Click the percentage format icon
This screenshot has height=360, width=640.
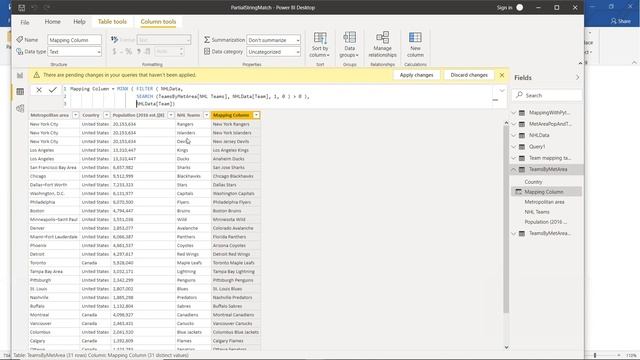pyautogui.click(x=129, y=51)
